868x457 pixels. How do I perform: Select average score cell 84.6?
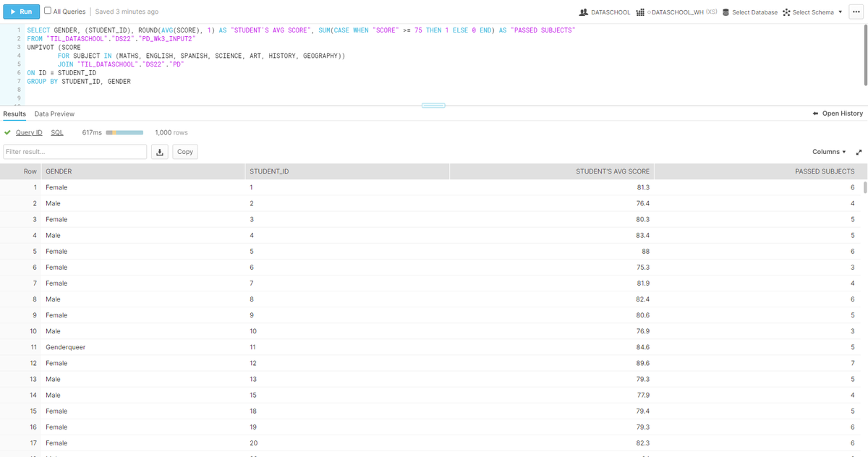(551, 347)
